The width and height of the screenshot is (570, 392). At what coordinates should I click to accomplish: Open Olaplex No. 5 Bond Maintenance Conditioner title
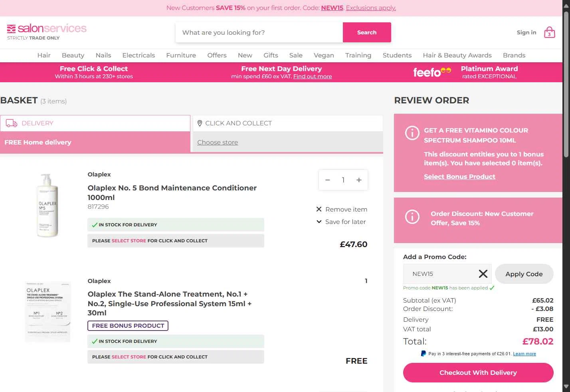(172, 192)
